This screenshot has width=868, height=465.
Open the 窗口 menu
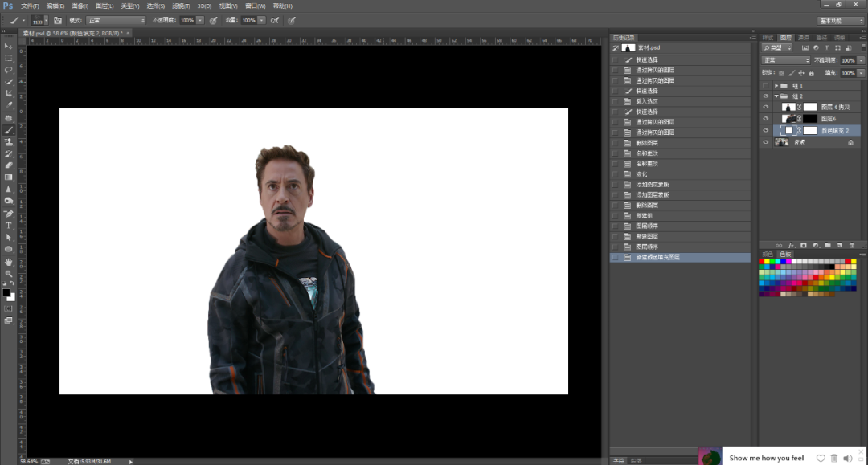(256, 6)
